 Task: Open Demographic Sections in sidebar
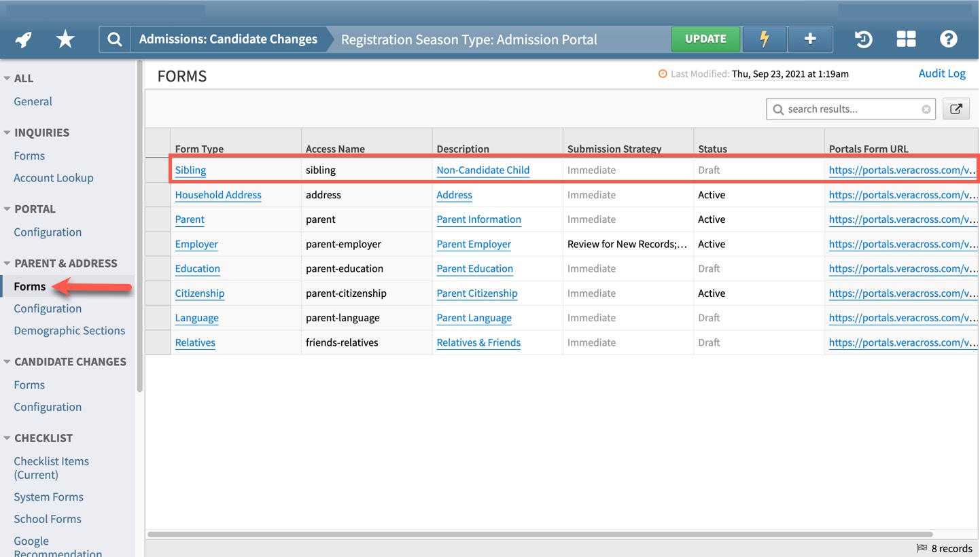pos(69,331)
